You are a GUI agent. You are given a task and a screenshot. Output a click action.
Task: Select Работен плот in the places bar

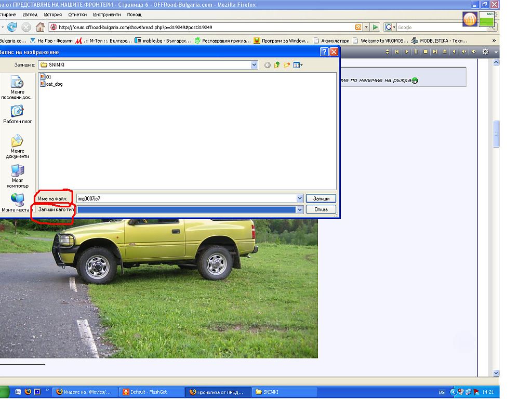coord(17,114)
